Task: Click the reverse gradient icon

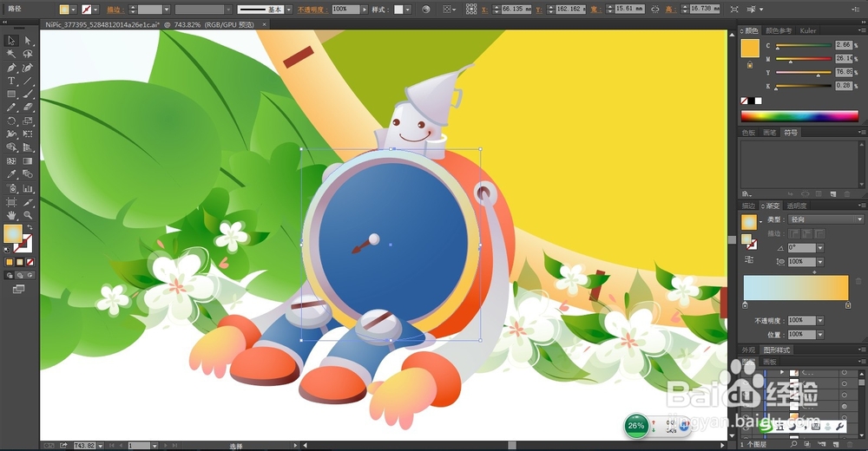Action: click(x=749, y=259)
